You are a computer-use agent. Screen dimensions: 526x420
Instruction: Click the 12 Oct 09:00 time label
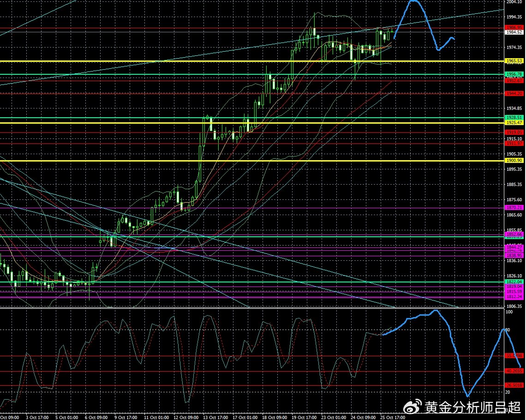pyautogui.click(x=186, y=418)
